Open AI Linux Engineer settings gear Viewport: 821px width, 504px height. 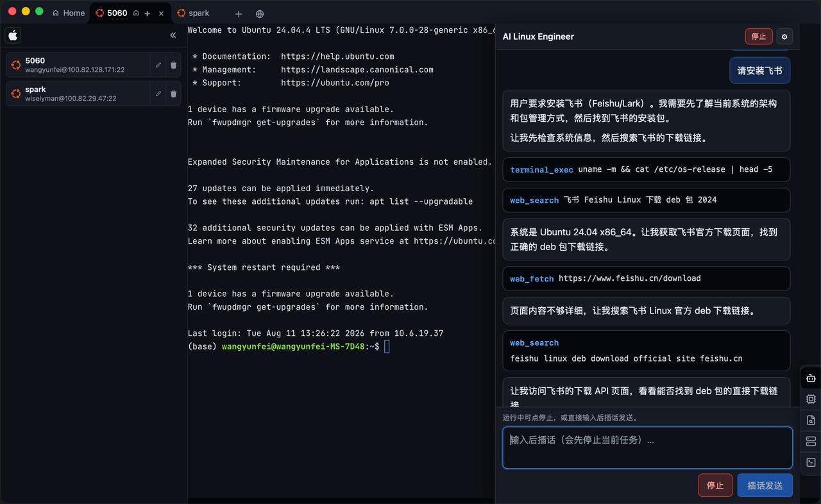(784, 37)
